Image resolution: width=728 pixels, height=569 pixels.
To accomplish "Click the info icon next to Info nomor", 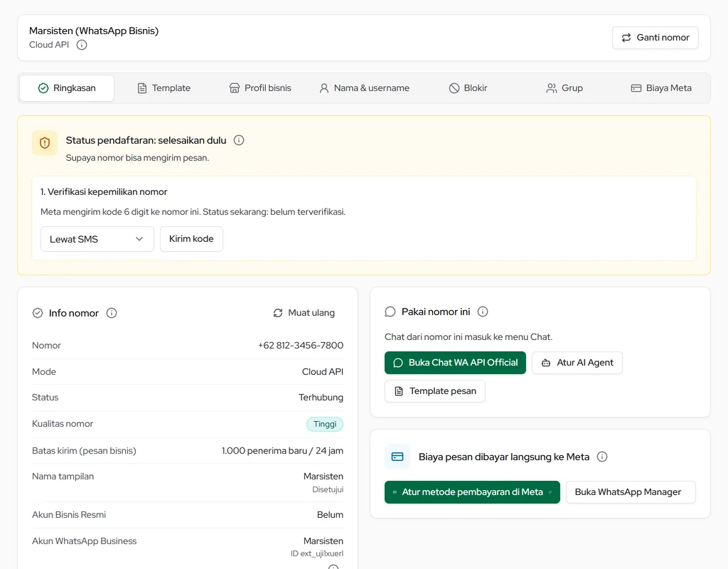I will click(112, 313).
